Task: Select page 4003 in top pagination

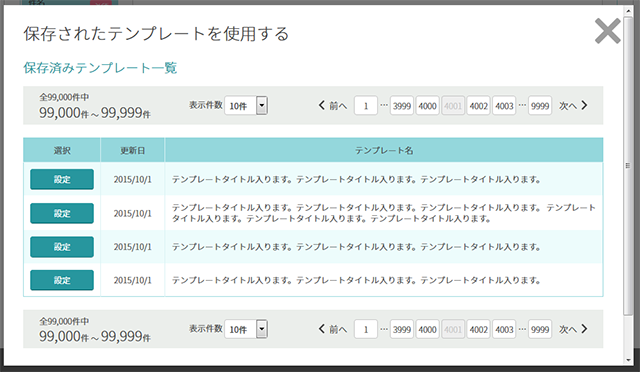Action: point(504,106)
